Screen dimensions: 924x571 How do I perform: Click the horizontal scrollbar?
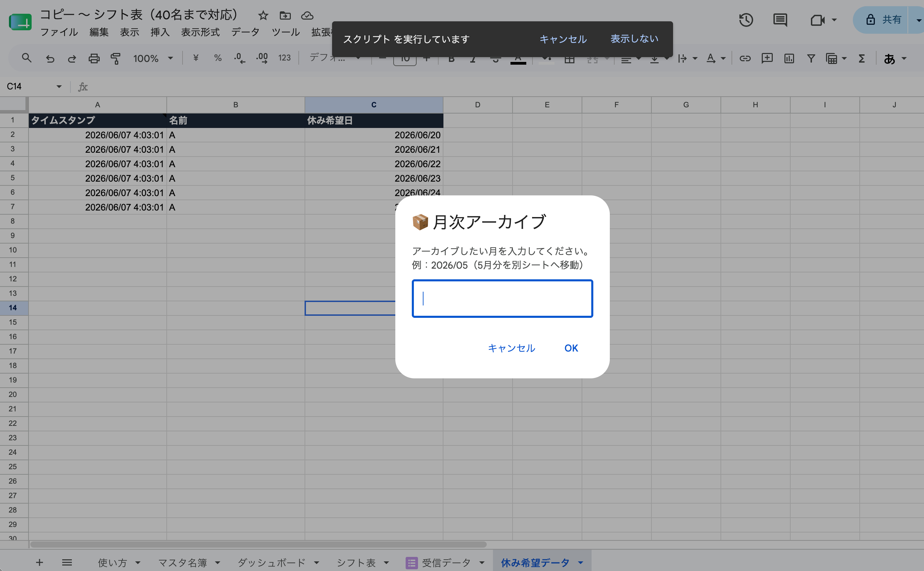pyautogui.click(x=258, y=544)
